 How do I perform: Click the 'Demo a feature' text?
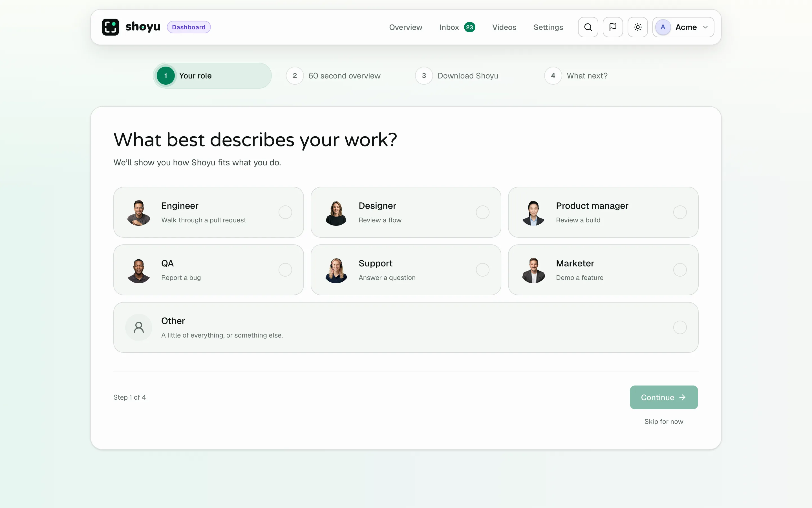579,277
